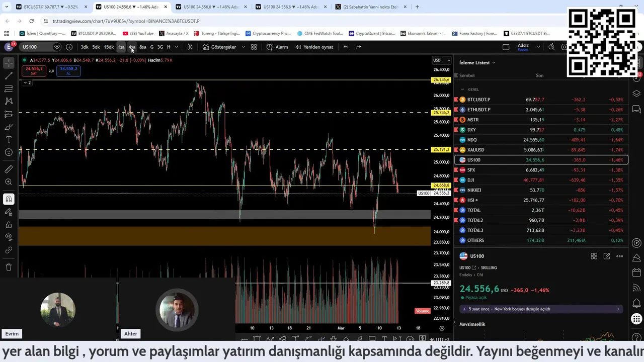Click the add symbol compare plus icon
This screenshot has height=362, width=644.
tap(69, 47)
